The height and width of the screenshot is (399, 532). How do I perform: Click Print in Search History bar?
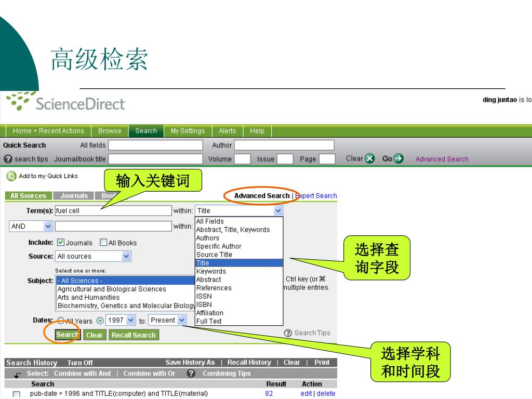pos(322,362)
